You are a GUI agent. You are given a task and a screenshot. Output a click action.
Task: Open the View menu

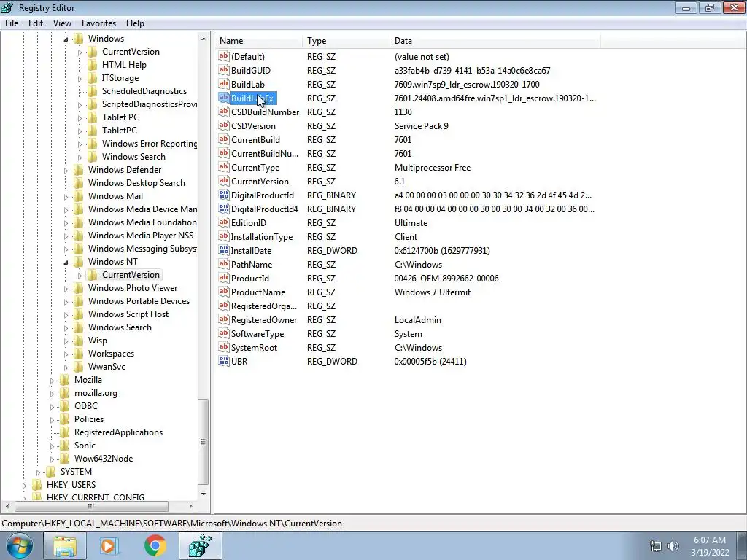[x=62, y=23]
